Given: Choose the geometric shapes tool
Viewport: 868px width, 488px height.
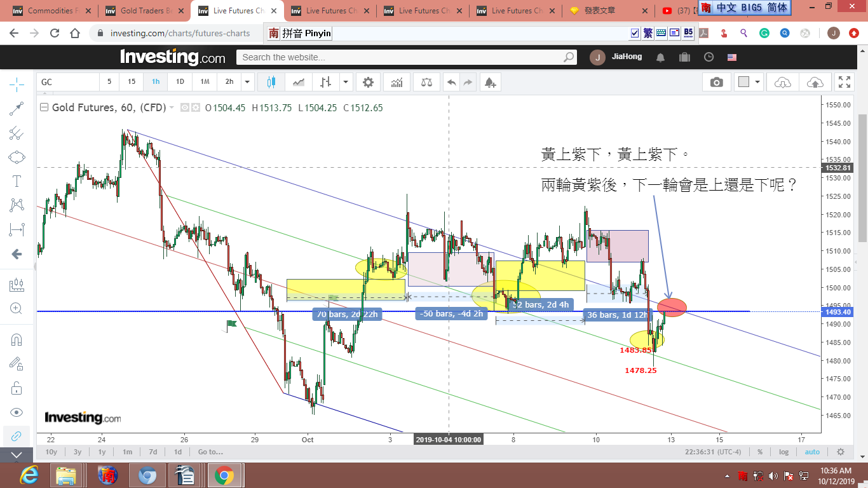Looking at the screenshot, I should [x=17, y=157].
